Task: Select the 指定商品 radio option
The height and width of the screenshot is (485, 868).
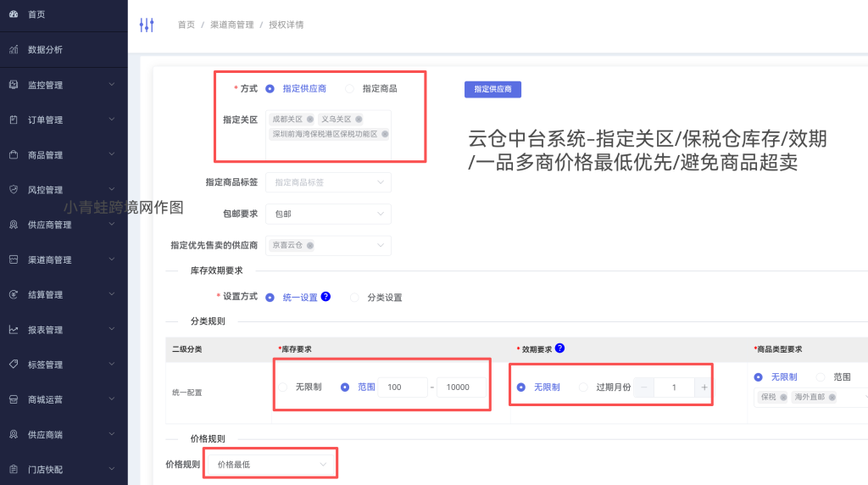Action: coord(349,88)
